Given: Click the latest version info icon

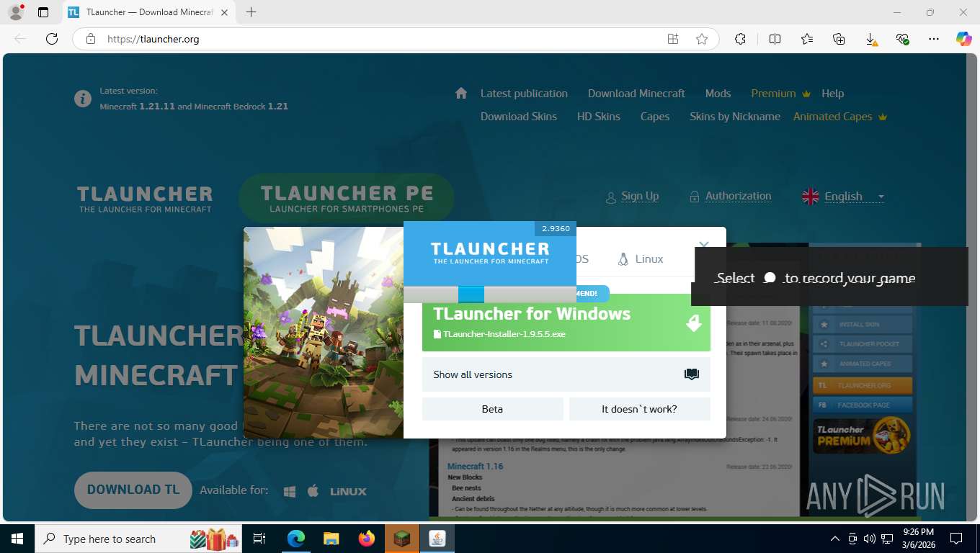Looking at the screenshot, I should (x=83, y=98).
